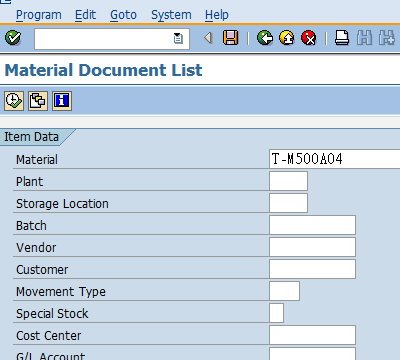Viewport: 400px width, 360px height.
Task: Click the red Cancel icon
Action: [x=309, y=38]
